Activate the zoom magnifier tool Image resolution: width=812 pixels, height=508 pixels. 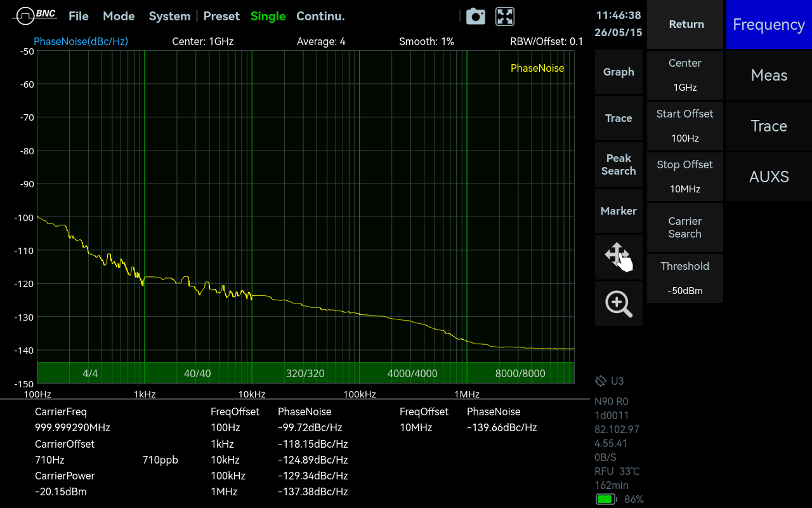click(x=619, y=304)
